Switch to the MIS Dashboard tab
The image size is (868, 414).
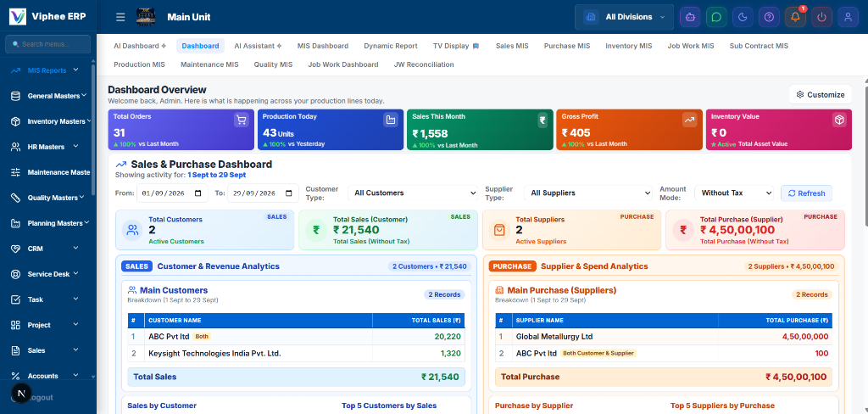323,46
